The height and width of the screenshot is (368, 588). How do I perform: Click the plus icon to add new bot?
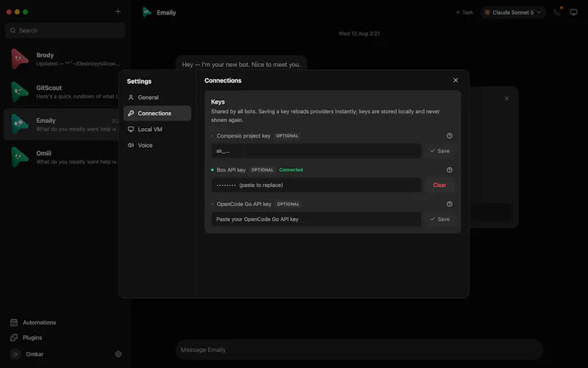coord(118,12)
